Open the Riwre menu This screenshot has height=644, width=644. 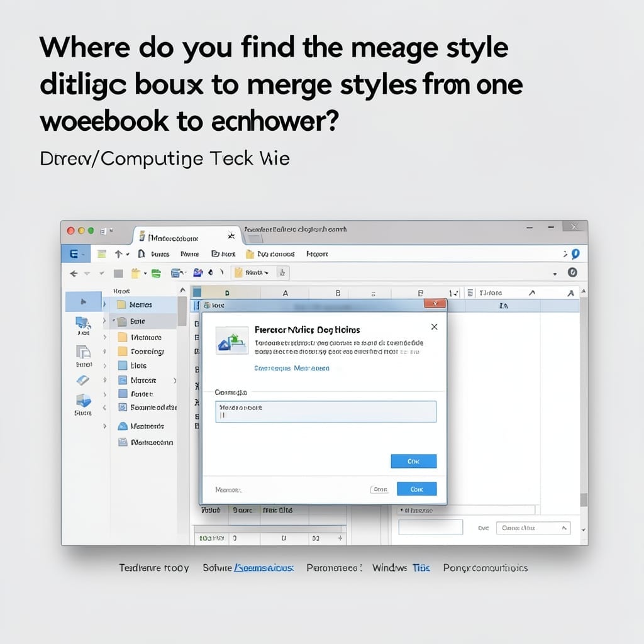189,254
